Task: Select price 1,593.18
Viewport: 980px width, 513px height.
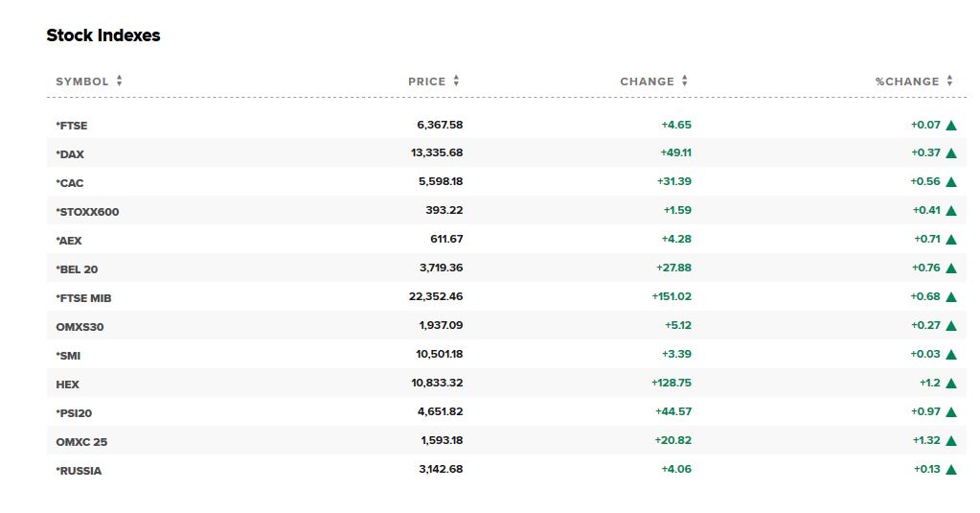Action: [x=442, y=440]
